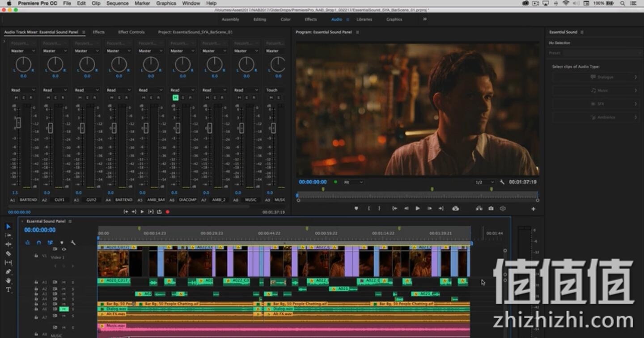
Task: Toggle loop in Audio Track Mixer transport
Action: pos(159,212)
